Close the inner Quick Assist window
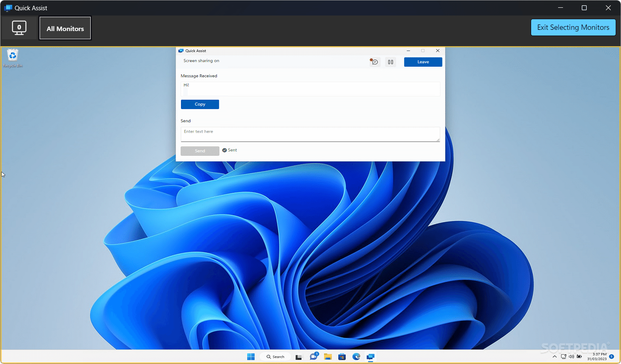The height and width of the screenshot is (364, 621). pos(438,51)
